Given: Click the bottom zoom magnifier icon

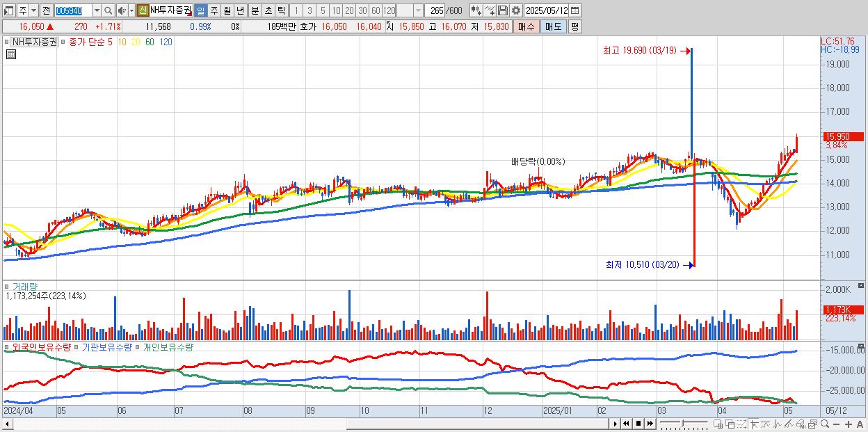Looking at the screenshot, I should [824, 424].
